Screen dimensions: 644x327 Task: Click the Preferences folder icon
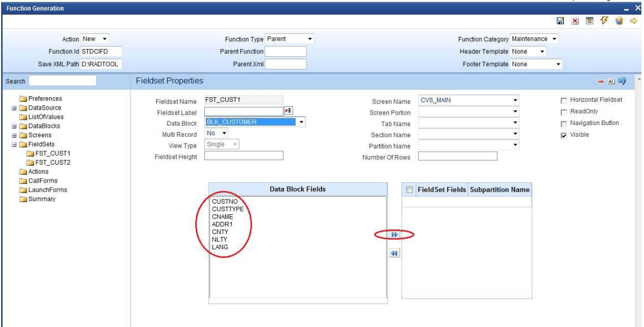coord(23,99)
